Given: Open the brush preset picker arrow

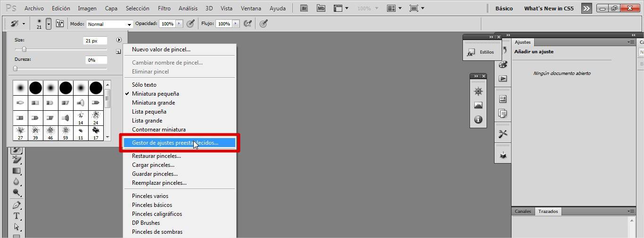Looking at the screenshot, I should coord(49,24).
